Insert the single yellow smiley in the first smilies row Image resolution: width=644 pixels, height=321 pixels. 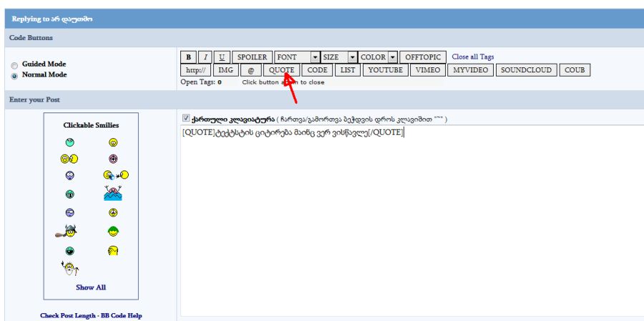click(x=113, y=143)
